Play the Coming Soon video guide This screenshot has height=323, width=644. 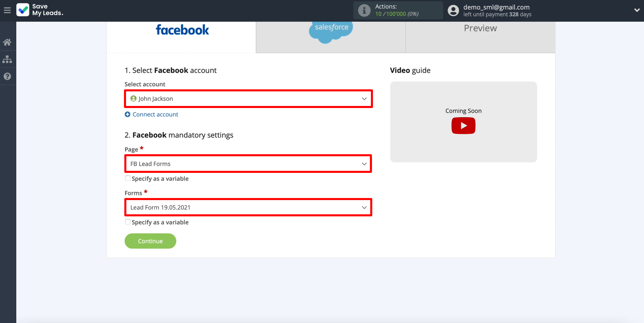point(463,126)
